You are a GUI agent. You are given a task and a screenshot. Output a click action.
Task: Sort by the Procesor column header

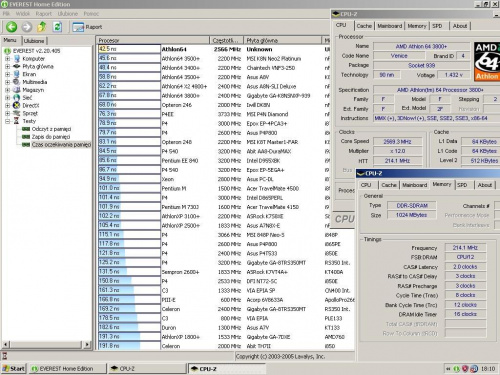pyautogui.click(x=153, y=40)
